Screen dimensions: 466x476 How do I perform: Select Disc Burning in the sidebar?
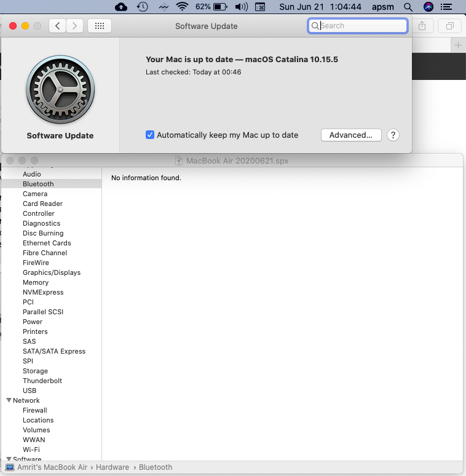point(43,233)
